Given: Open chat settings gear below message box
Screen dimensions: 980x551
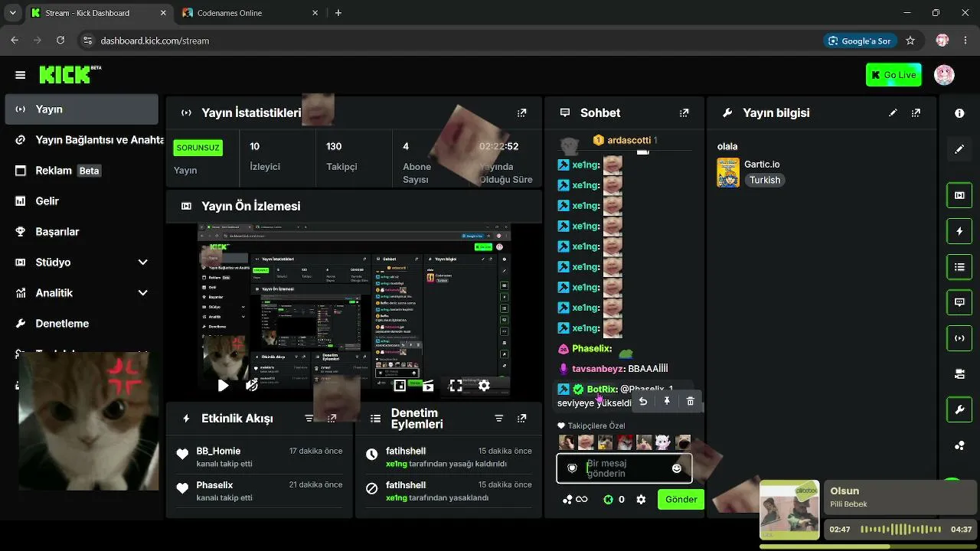Looking at the screenshot, I should click(641, 500).
